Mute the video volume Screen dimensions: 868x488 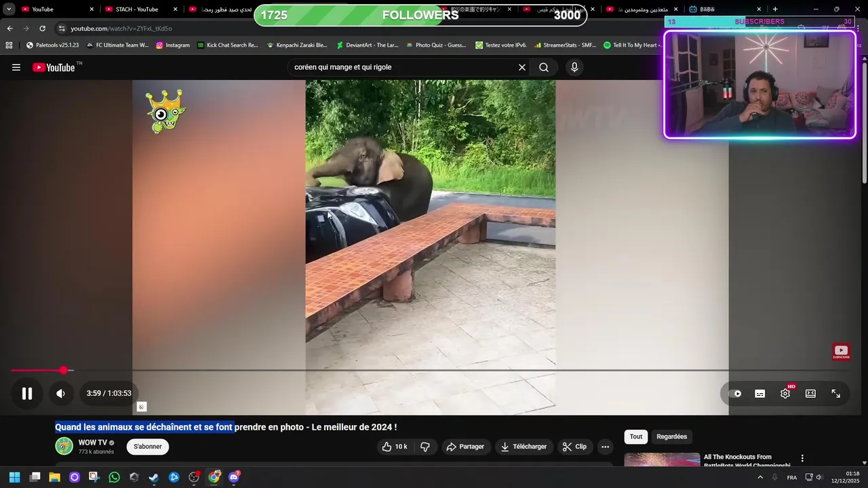[x=60, y=393]
